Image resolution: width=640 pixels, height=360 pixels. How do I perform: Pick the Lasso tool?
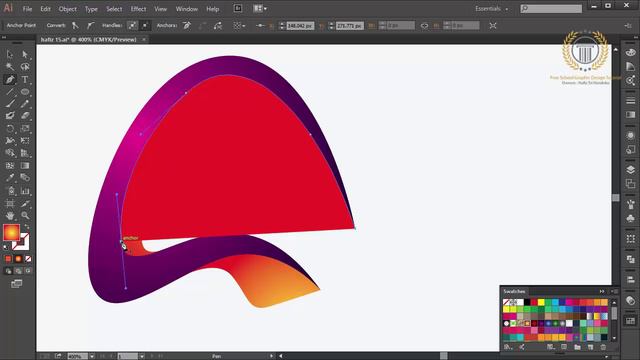pyautogui.click(x=25, y=67)
